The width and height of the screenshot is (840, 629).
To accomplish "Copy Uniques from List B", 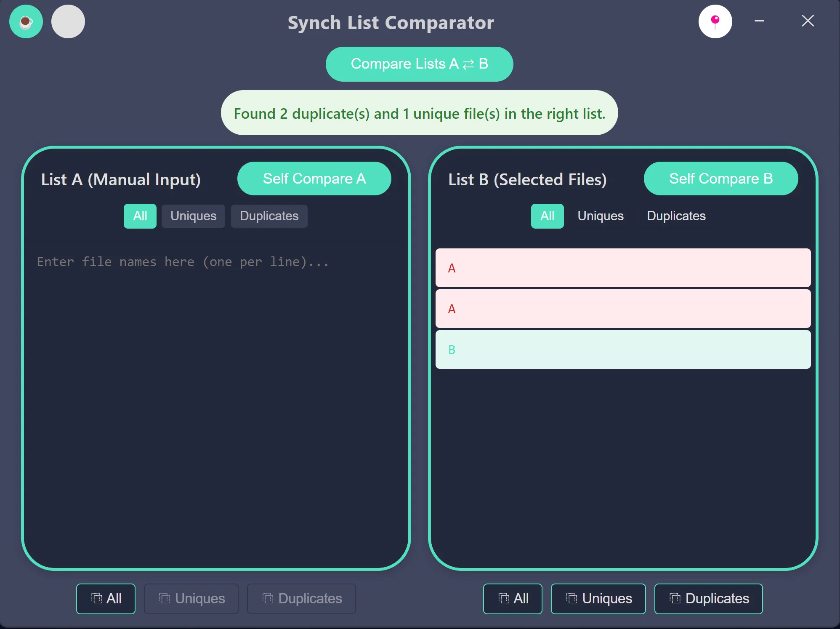I will click(x=598, y=598).
